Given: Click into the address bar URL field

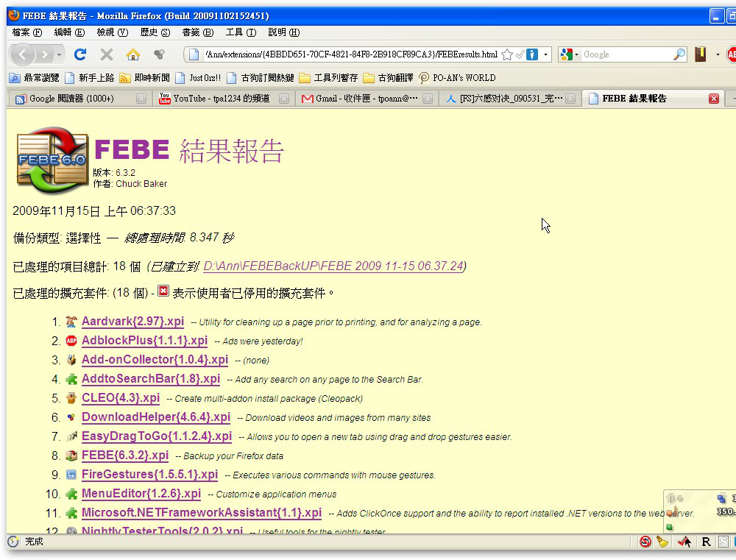Looking at the screenshot, I should point(351,54).
